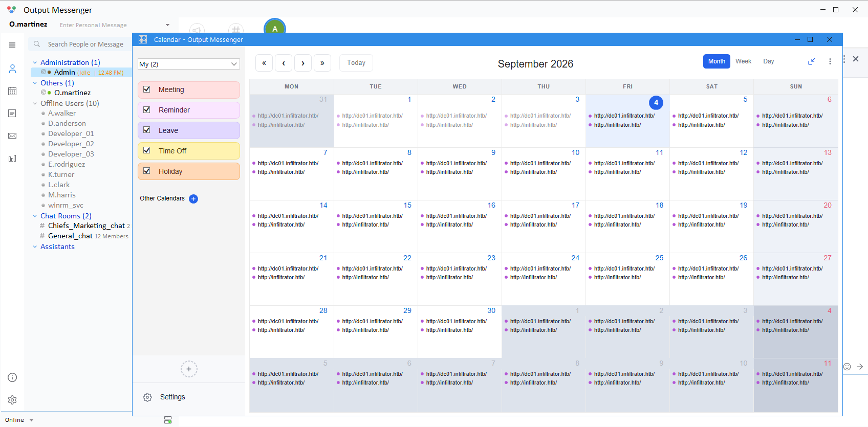Click the dashed circle add event button
Screen dimensions: 868x427
pos(189,369)
